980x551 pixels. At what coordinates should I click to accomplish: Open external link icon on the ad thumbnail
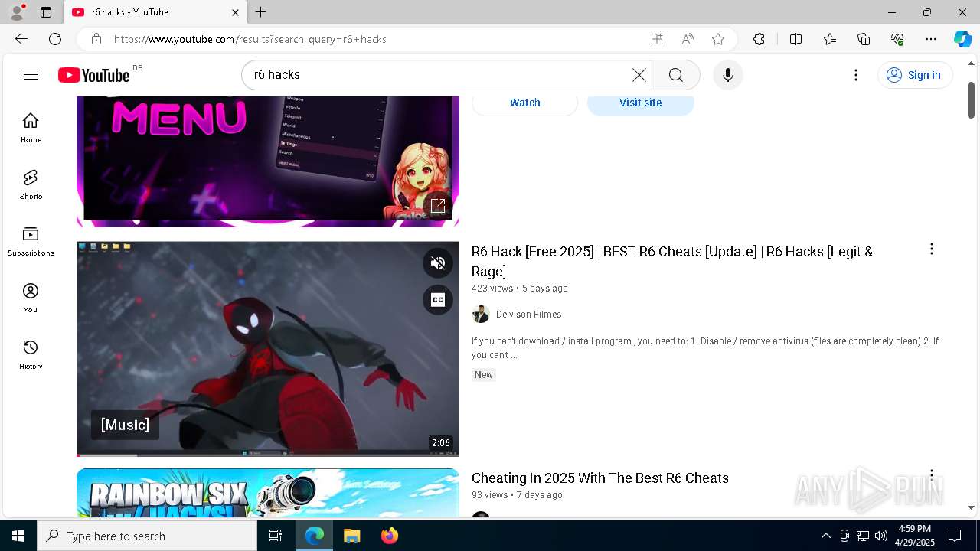click(x=438, y=205)
